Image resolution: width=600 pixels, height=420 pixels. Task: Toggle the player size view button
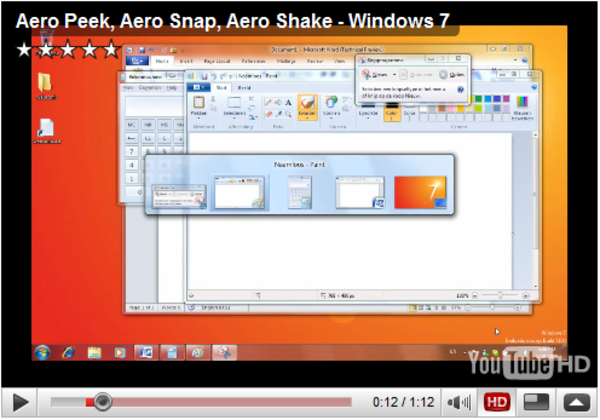536,402
